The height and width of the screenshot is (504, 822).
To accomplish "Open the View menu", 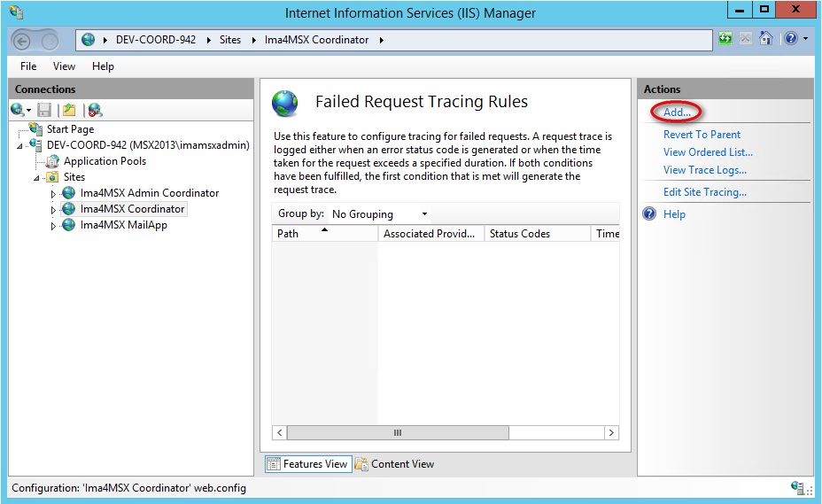I will tap(64, 66).
